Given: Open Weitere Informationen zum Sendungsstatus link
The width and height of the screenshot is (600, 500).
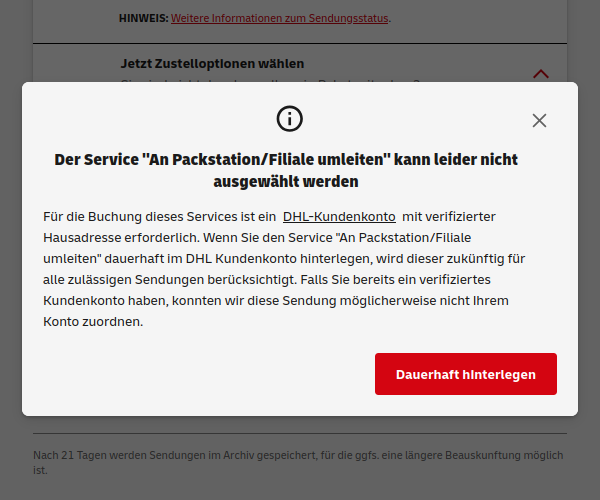Looking at the screenshot, I should 280,18.
